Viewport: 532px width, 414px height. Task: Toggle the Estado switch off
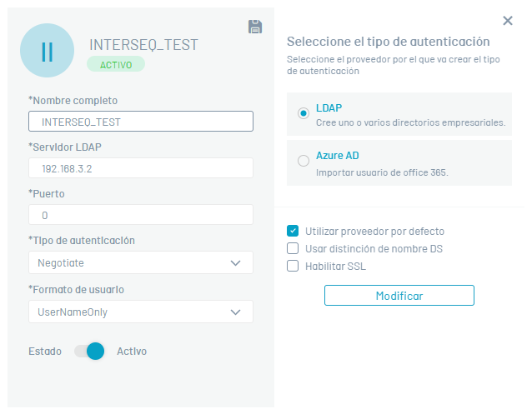coord(89,351)
